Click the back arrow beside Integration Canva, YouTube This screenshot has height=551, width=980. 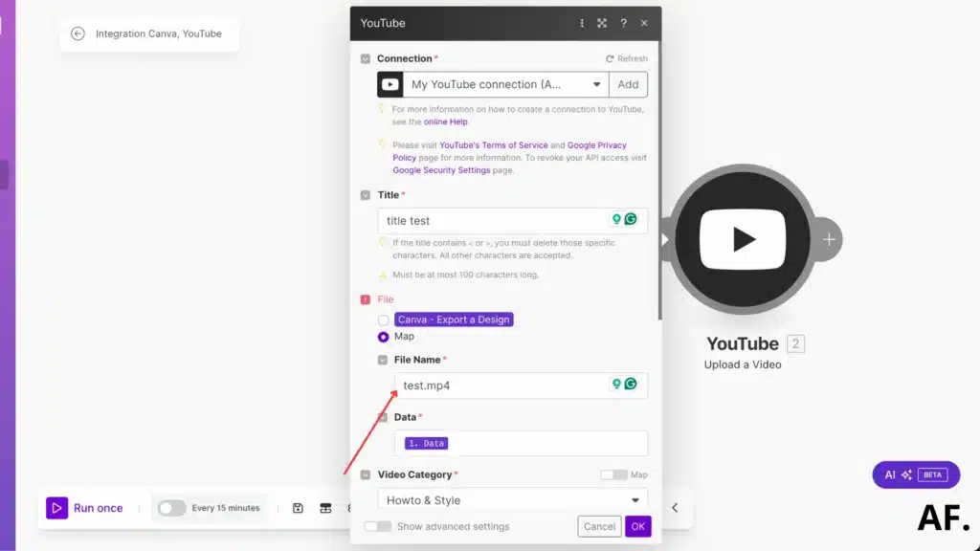78,33
